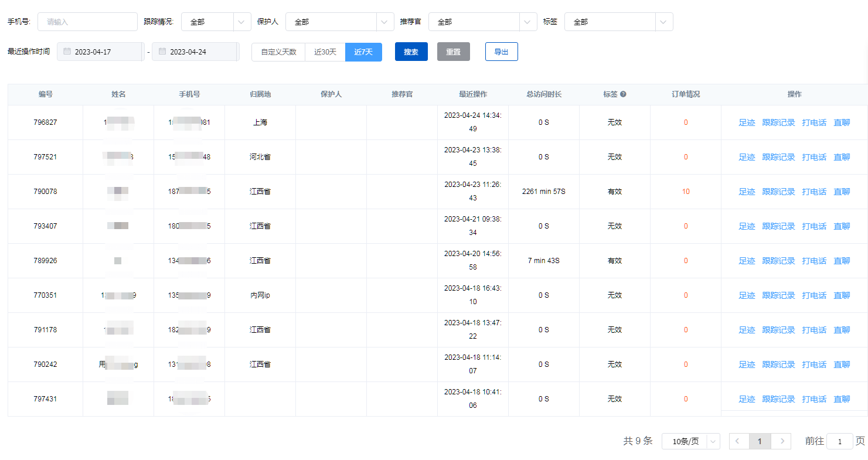Screen dimensions: 868x460
Task: Click the 导出 button
Action: [x=501, y=52]
